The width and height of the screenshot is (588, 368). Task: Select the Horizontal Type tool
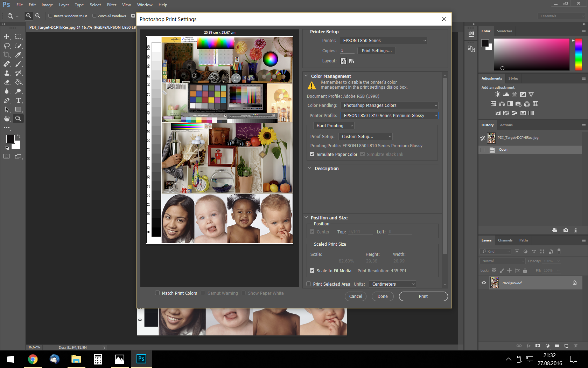click(x=18, y=100)
